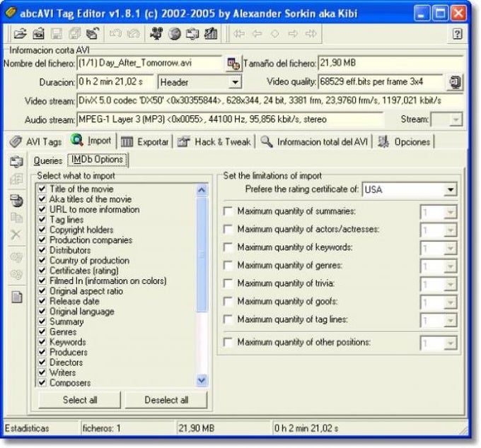Click the second toolbar icon, the file with label

[38, 33]
